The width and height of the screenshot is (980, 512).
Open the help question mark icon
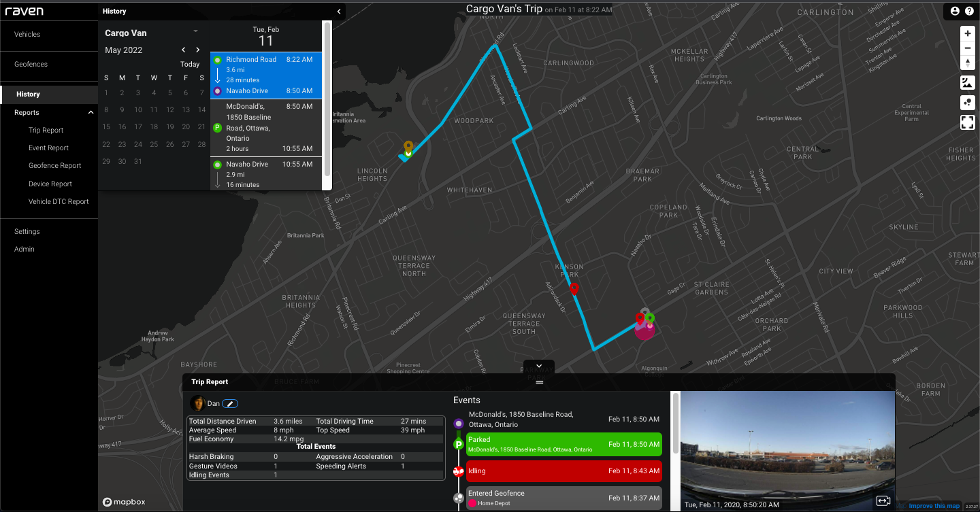(x=969, y=11)
